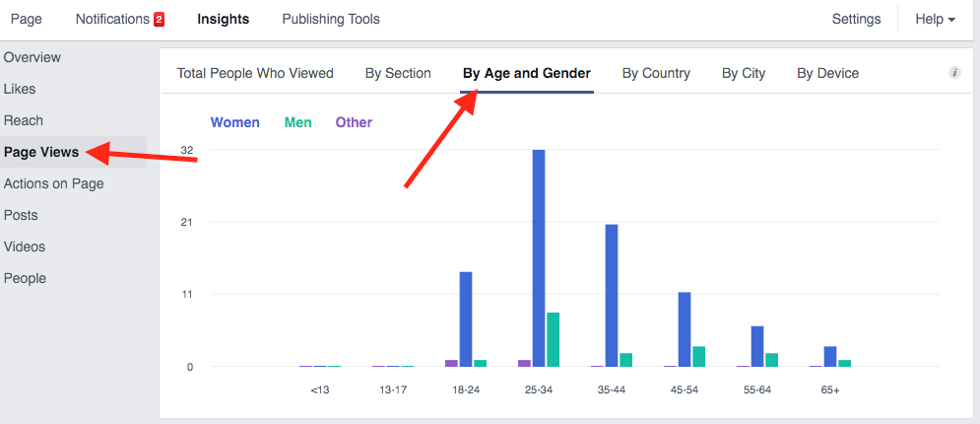The image size is (980, 424).
Task: Show Total People Who Viewed tab
Action: coord(255,73)
